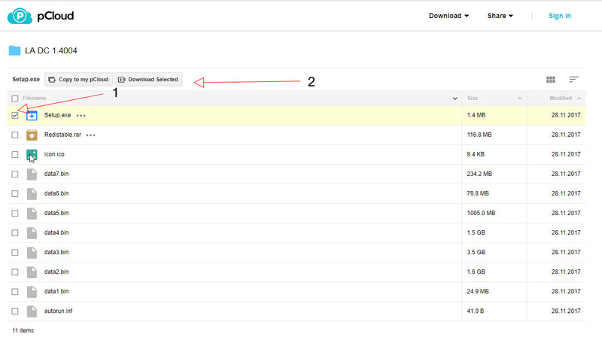Image resolution: width=602 pixels, height=364 pixels.
Task: Follow the Sign in link
Action: (559, 16)
